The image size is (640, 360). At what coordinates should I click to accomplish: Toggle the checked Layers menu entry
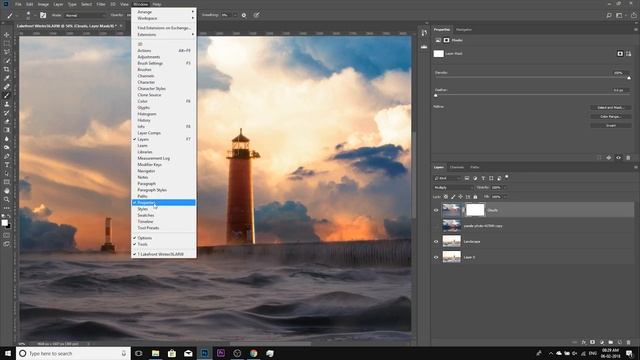(x=164, y=139)
